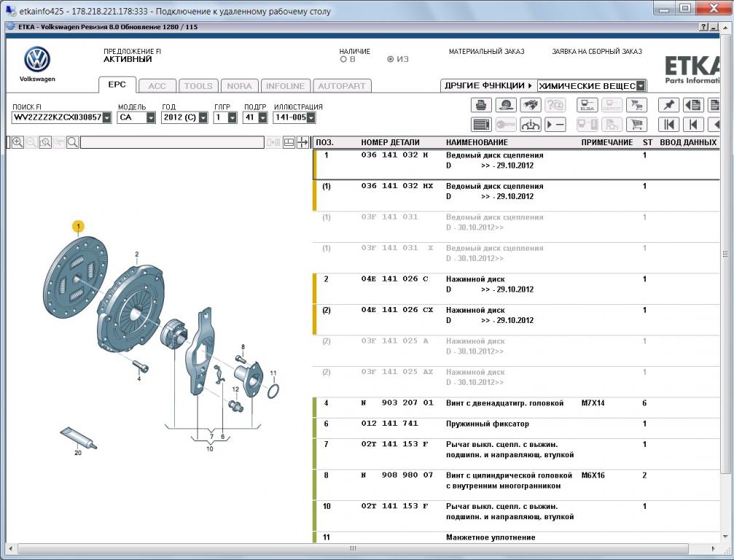Click the МАТЕРИАЛЬНЫЙ ЗАКАЗ label

(x=486, y=52)
